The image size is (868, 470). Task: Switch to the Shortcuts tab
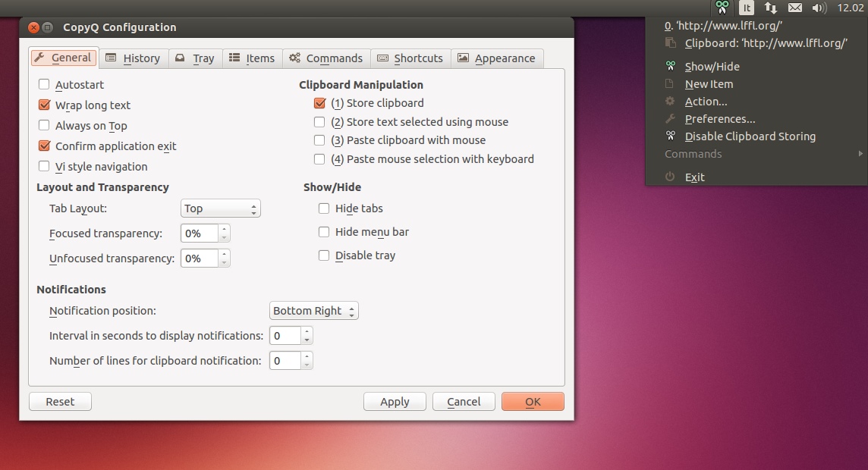coord(410,58)
